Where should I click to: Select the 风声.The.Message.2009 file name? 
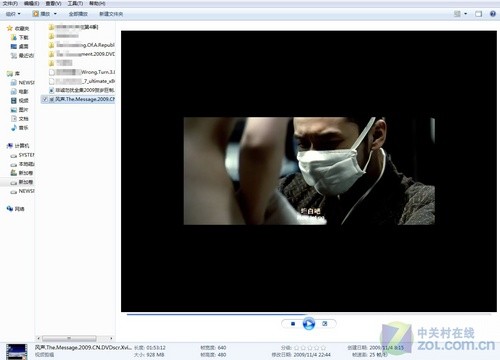(x=85, y=99)
